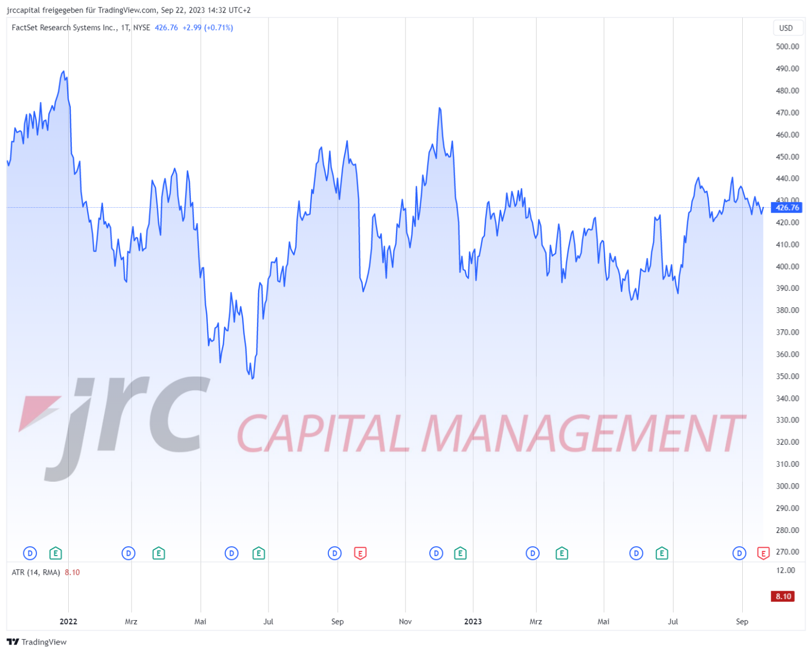812x653 pixels.
Task: Click the dividend marker after Mai 2023
Action: tap(636, 554)
